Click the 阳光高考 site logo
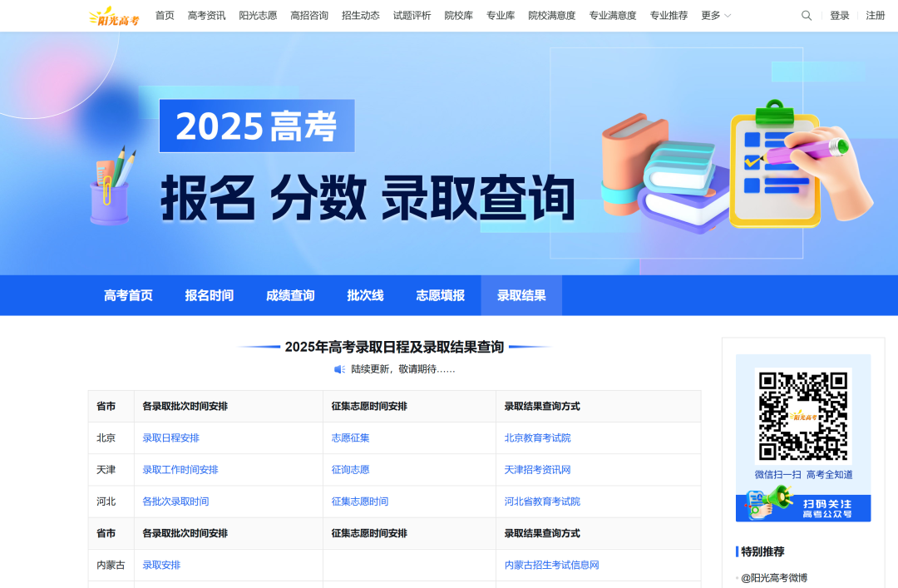The image size is (898, 588). (113, 15)
